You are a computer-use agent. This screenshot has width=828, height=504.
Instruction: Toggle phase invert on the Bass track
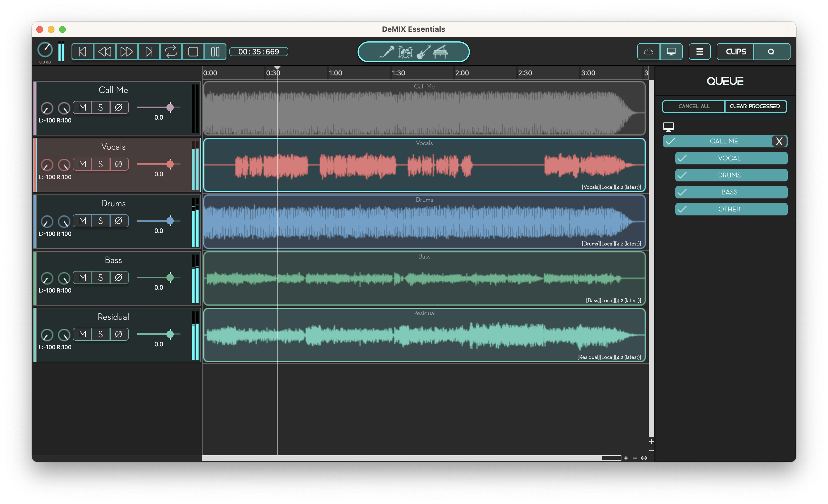119,278
